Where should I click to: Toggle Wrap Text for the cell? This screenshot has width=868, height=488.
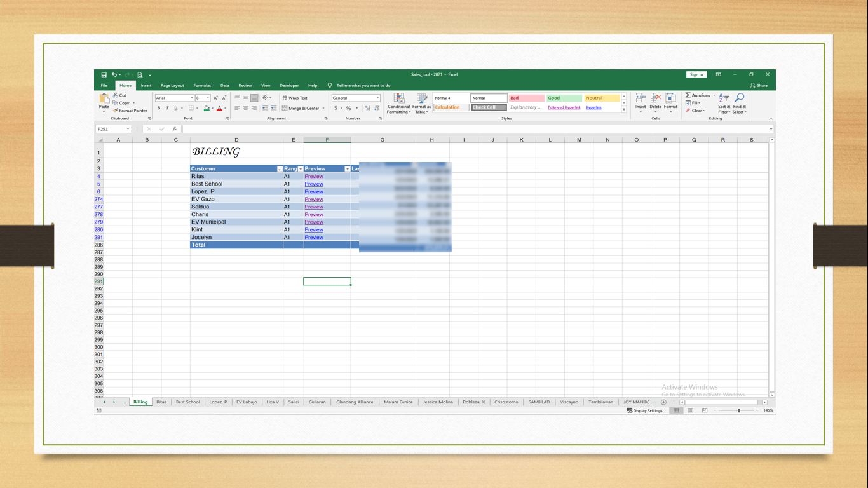pyautogui.click(x=295, y=98)
